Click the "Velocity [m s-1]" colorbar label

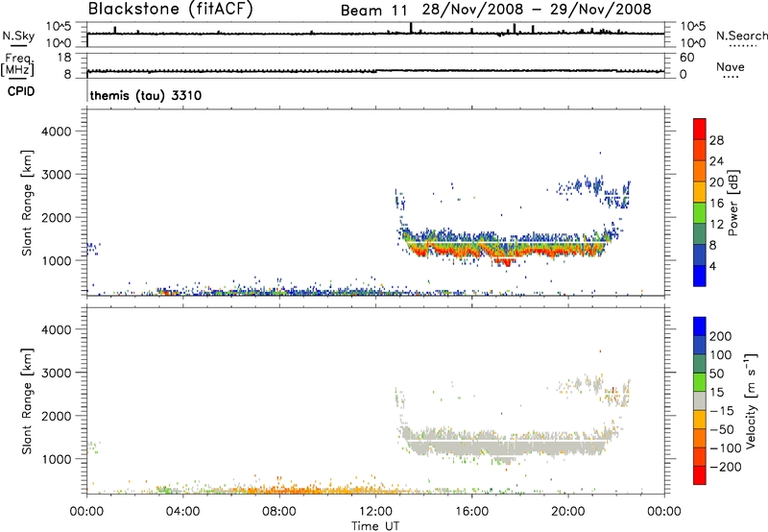pos(751,400)
